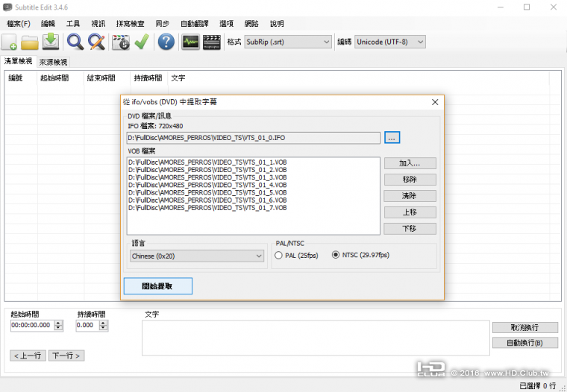Click the 上移 button
Viewport: 567px width, 392px height.
410,212
